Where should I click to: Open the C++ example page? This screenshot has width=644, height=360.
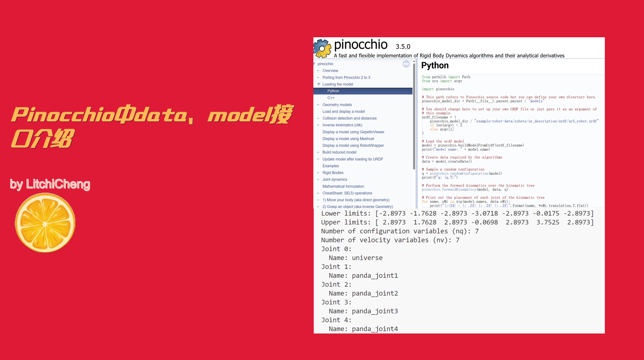point(331,98)
